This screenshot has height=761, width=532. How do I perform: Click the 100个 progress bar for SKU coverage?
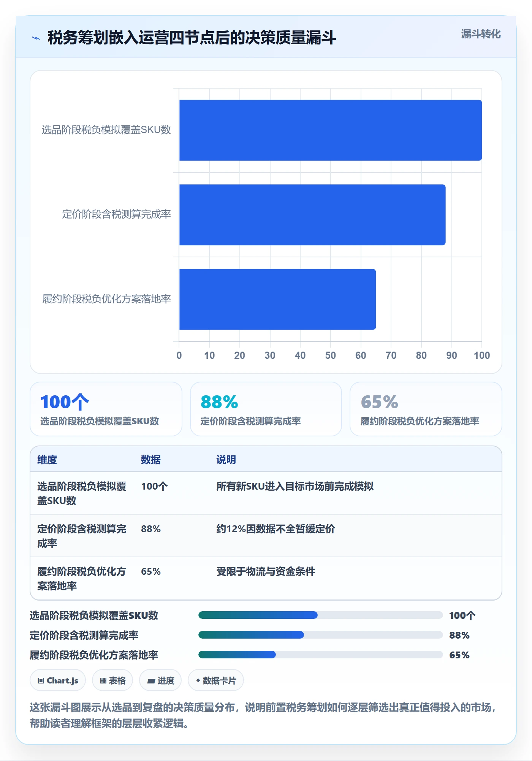pyautogui.click(x=320, y=615)
